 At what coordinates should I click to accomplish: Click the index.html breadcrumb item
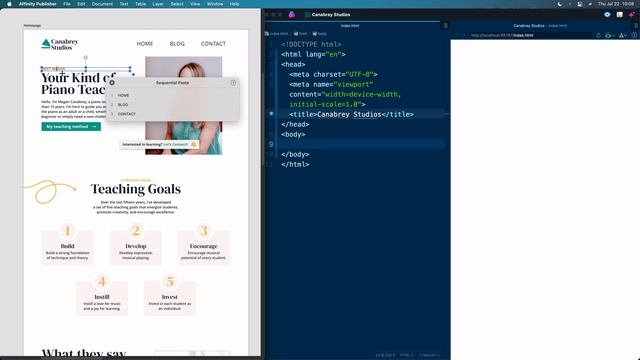pyautogui.click(x=276, y=34)
